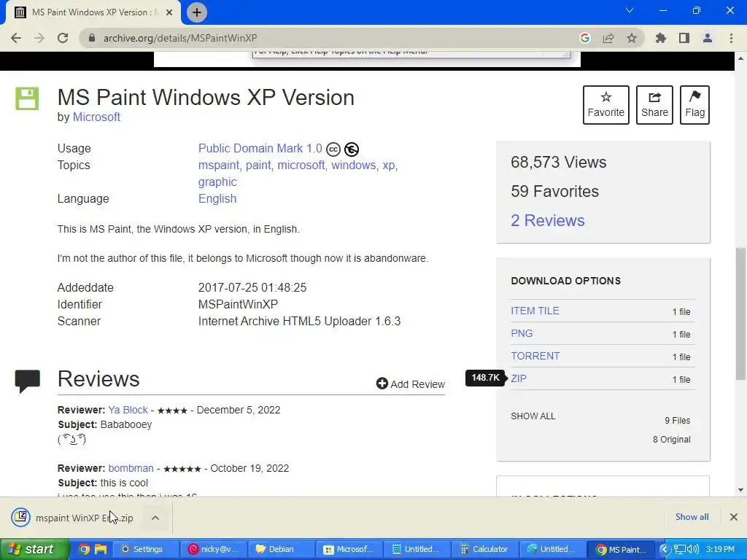Image resolution: width=747 pixels, height=560 pixels.
Task: Switch to the Settings taskbar window
Action: point(147,550)
